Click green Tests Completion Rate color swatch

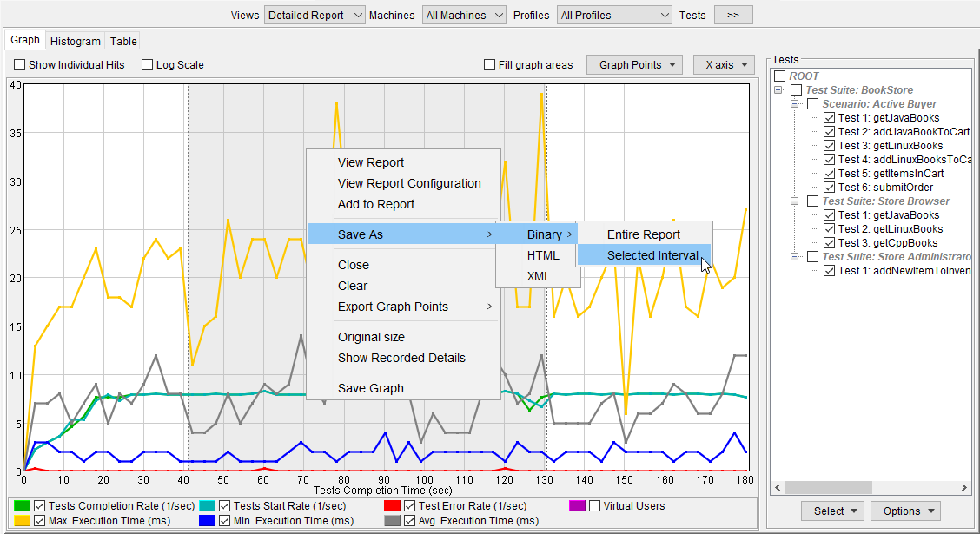point(22,506)
